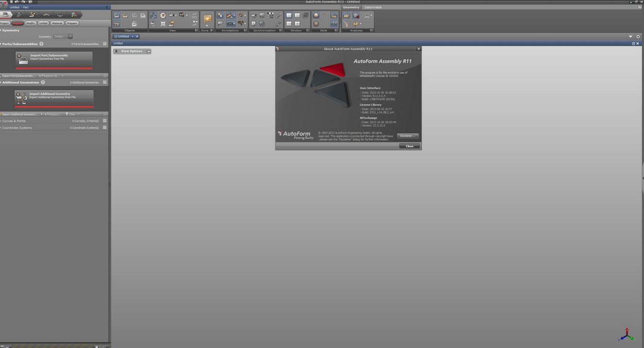Open the Import Additional Geometry dropdown arrow

click(42, 115)
